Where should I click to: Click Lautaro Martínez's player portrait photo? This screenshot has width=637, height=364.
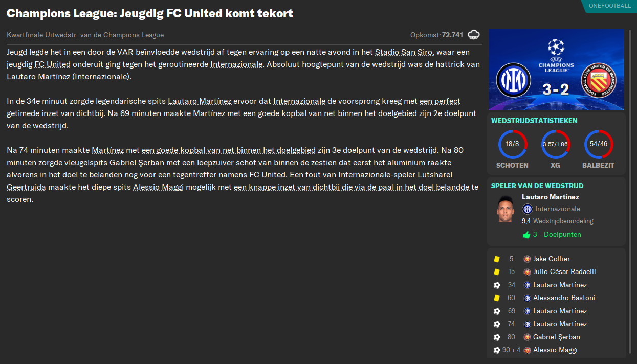point(506,209)
